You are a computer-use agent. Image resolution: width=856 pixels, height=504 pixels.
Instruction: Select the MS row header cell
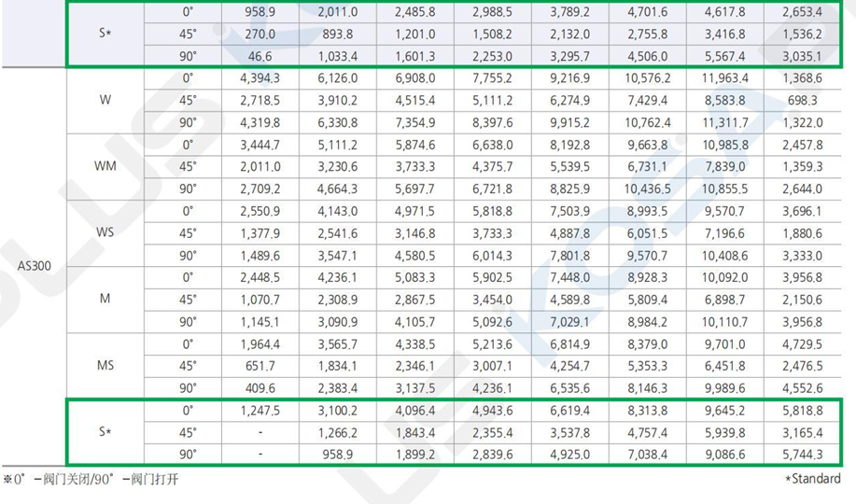pos(105,365)
